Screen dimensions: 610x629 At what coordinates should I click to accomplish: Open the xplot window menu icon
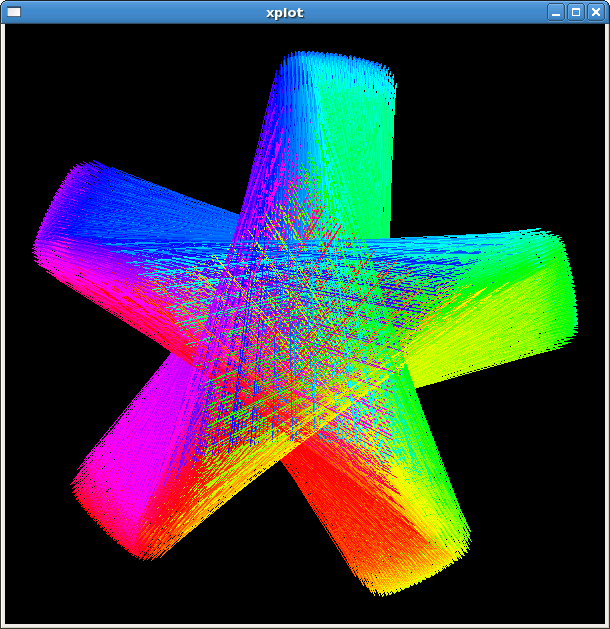(14, 12)
